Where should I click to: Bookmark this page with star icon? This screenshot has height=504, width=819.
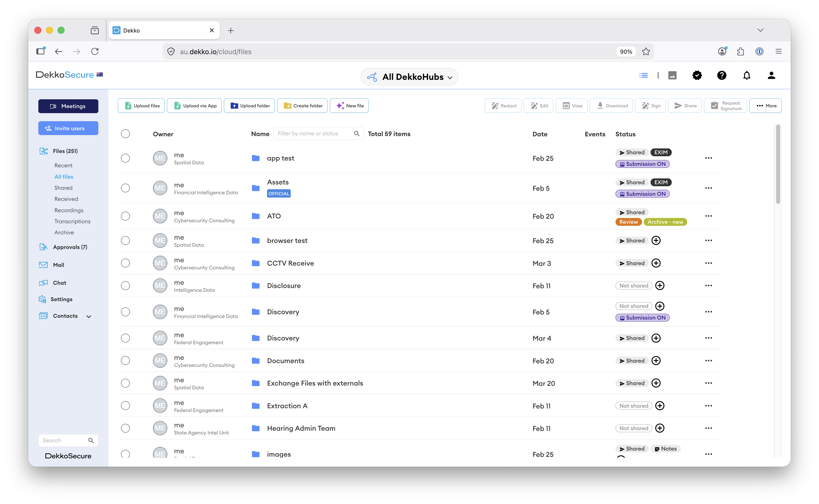pyautogui.click(x=646, y=52)
